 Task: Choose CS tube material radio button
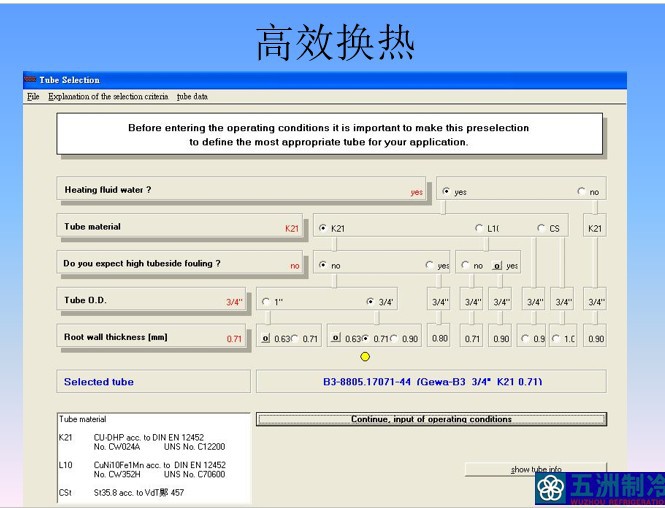pyautogui.click(x=541, y=228)
